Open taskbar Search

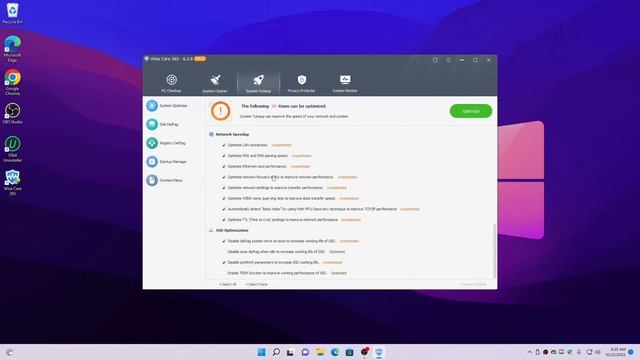coord(276,352)
